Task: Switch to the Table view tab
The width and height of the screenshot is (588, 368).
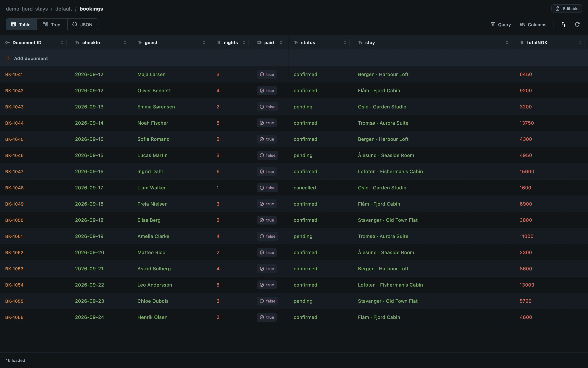Action: coord(21,24)
